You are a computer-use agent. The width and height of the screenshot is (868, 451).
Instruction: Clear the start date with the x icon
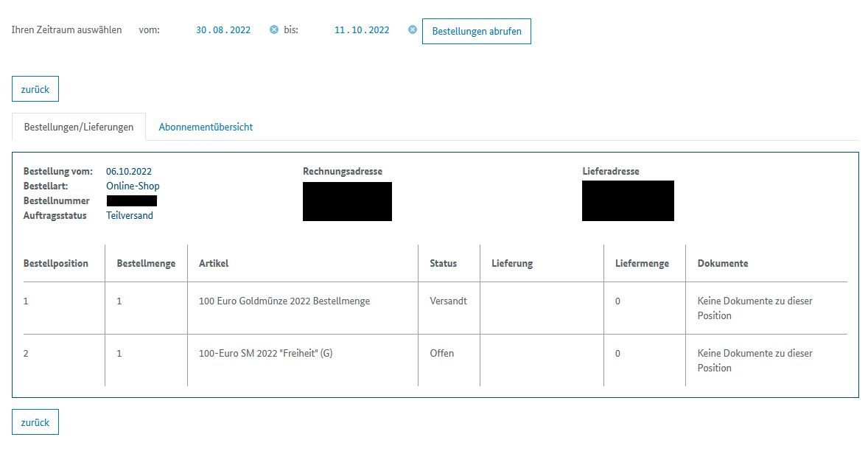tap(274, 30)
